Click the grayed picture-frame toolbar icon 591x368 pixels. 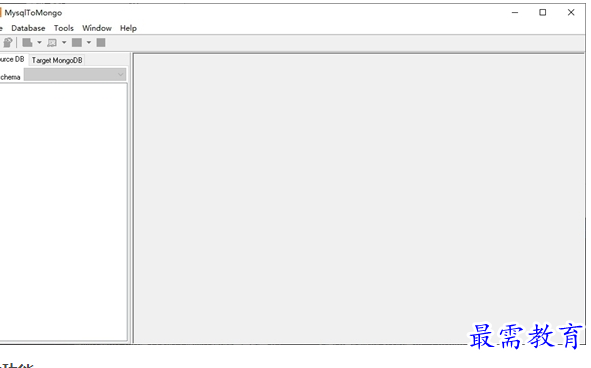tap(52, 43)
